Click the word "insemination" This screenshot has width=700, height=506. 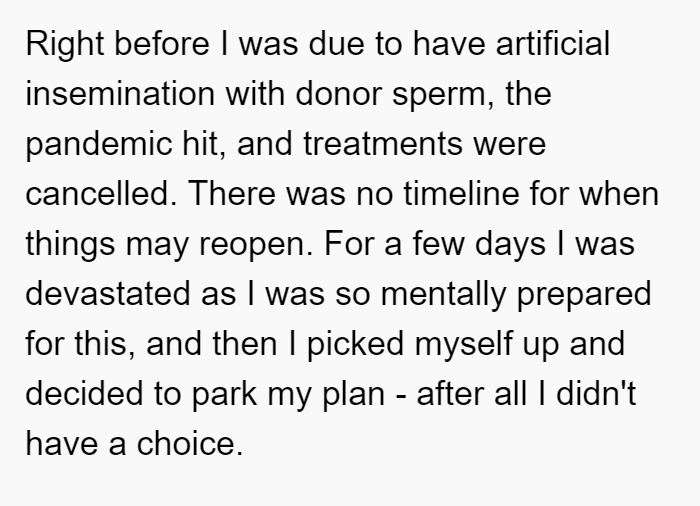[120, 94]
